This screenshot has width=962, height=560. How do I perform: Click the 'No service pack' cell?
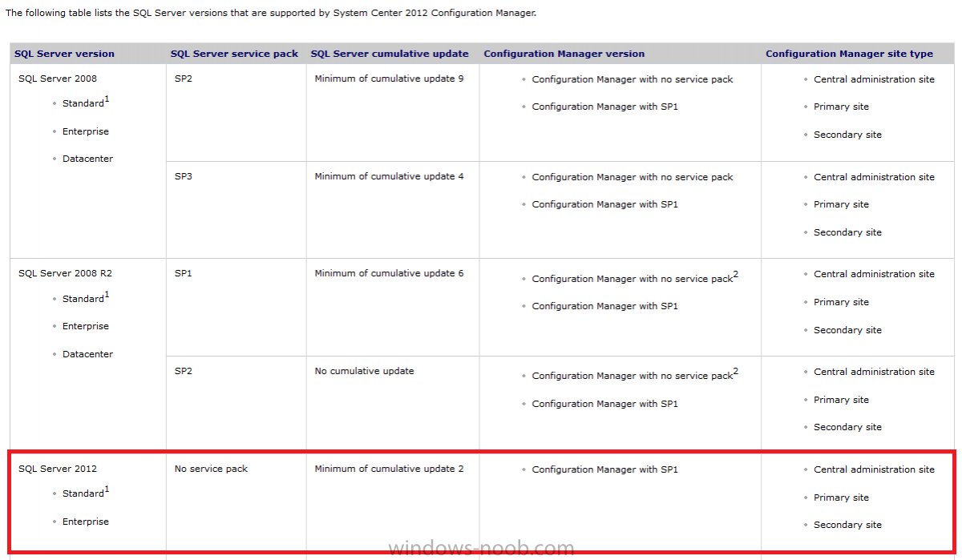(211, 469)
